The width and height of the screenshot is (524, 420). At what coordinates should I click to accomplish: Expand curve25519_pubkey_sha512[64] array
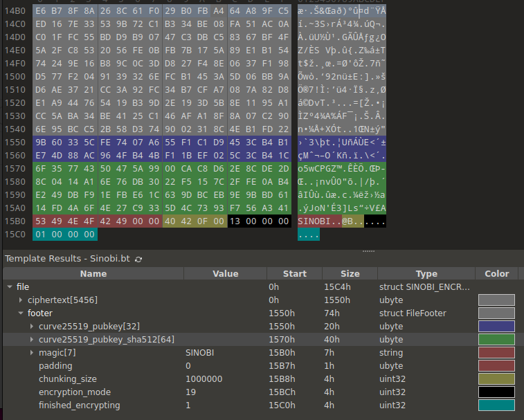click(32, 340)
